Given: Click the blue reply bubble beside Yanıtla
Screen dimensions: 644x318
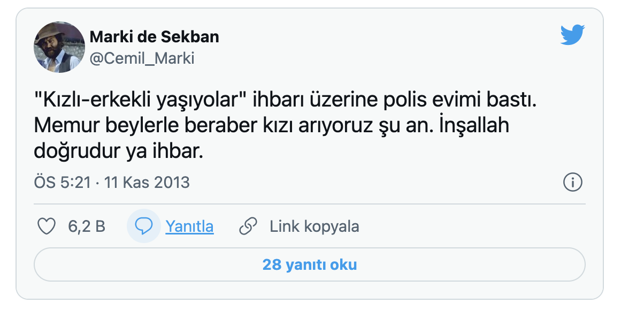Looking at the screenshot, I should point(143,226).
